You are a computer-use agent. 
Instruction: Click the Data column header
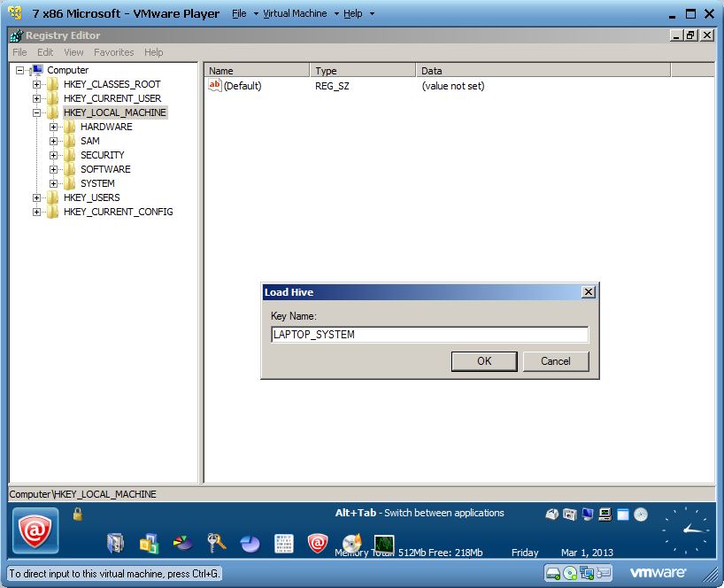tap(543, 71)
